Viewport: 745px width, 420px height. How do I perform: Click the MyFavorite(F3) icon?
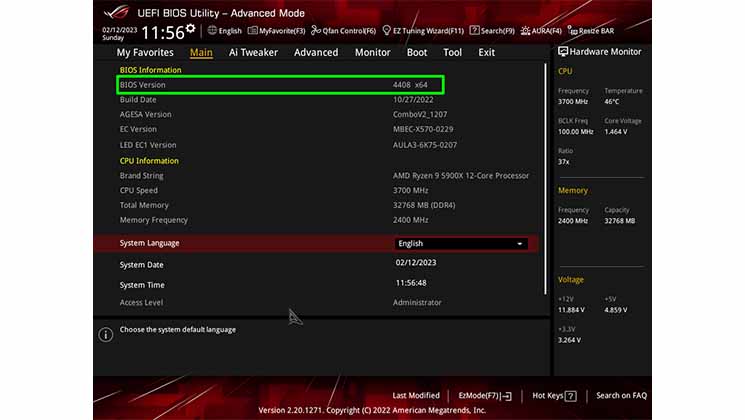pos(253,30)
